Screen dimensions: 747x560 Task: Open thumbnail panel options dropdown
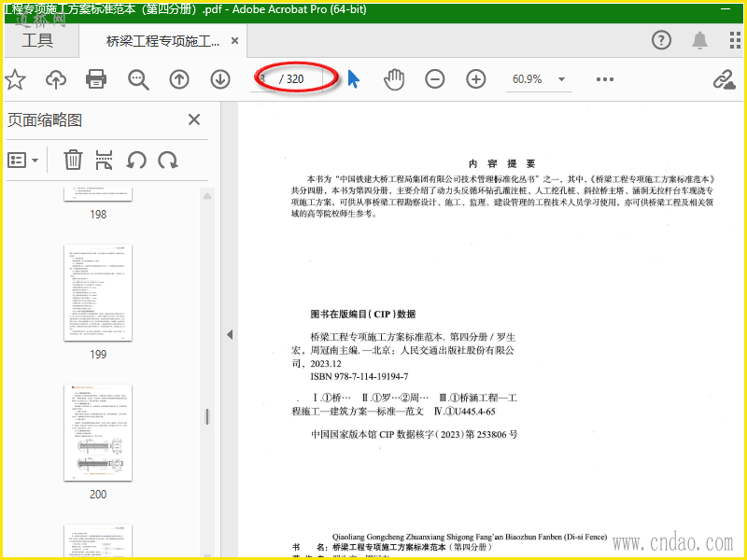point(22,161)
